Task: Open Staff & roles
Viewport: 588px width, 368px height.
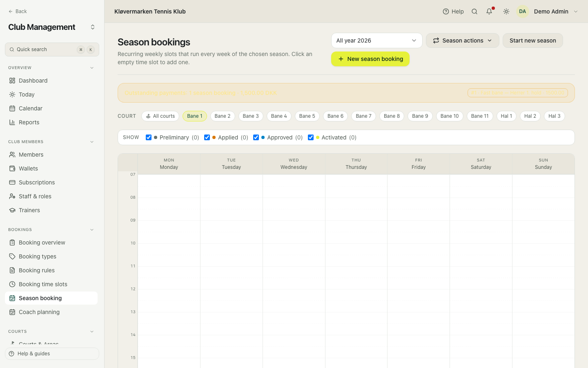Action: pyautogui.click(x=51, y=196)
